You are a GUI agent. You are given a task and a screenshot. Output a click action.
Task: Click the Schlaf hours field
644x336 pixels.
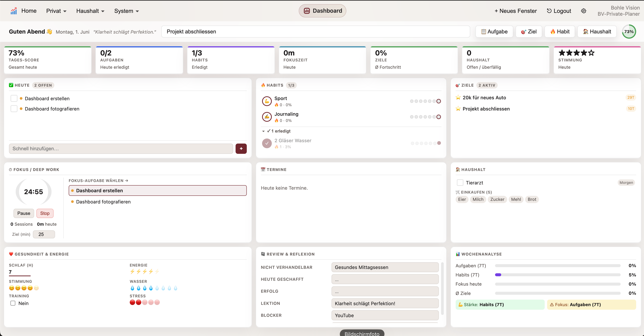tap(20, 272)
